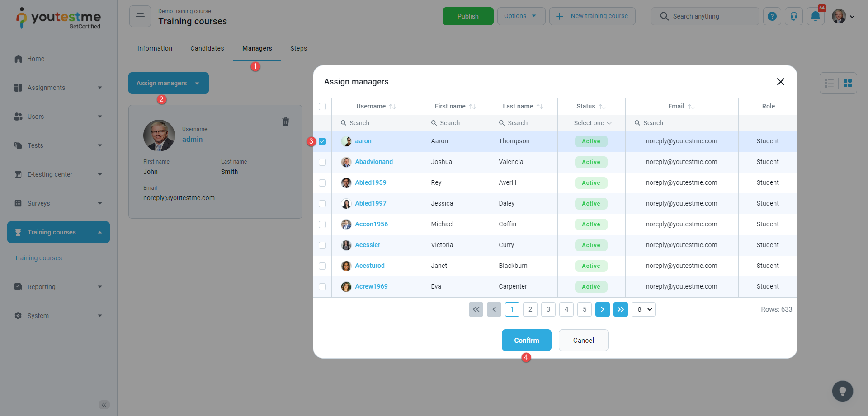Click the headset support icon
Viewport: 868px width, 416px height.
[x=794, y=16]
